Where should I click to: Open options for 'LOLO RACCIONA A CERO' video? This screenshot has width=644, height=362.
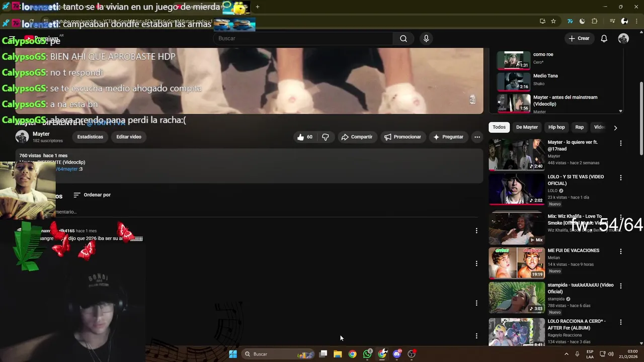click(620, 322)
